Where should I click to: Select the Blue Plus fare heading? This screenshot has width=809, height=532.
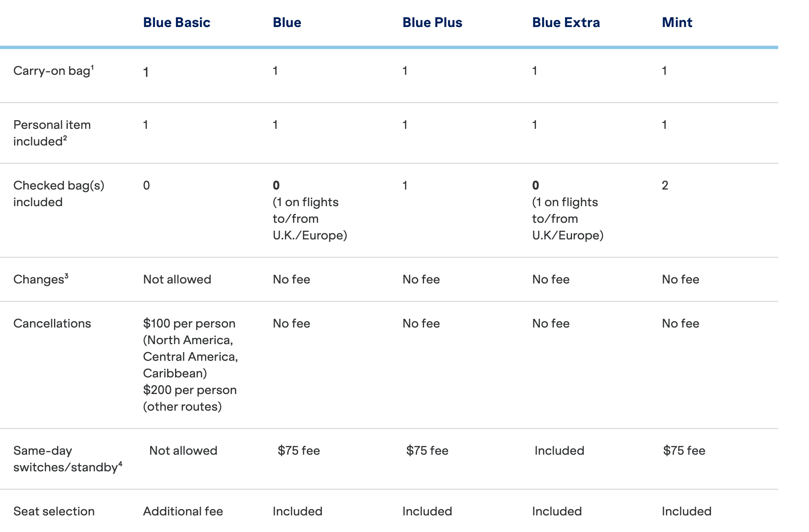(432, 22)
